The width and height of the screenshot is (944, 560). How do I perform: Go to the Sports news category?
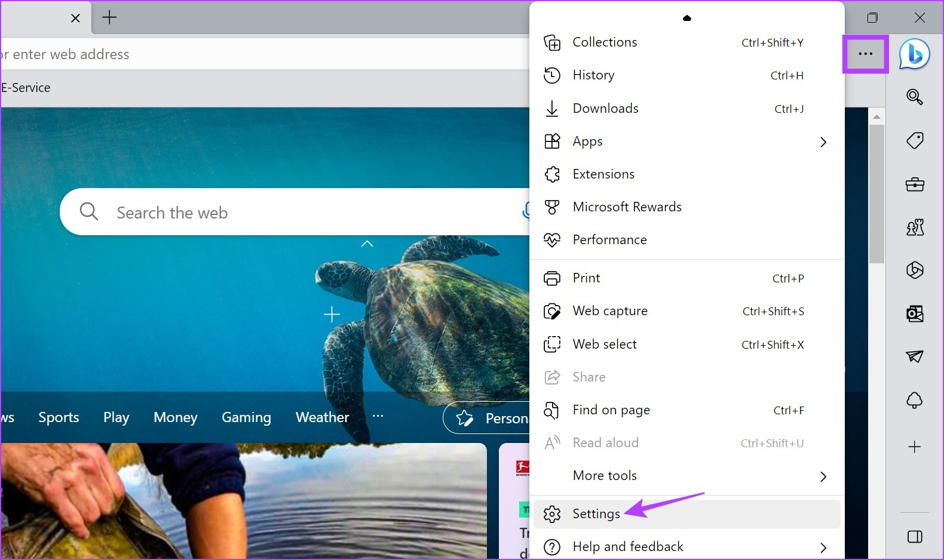[x=59, y=417]
